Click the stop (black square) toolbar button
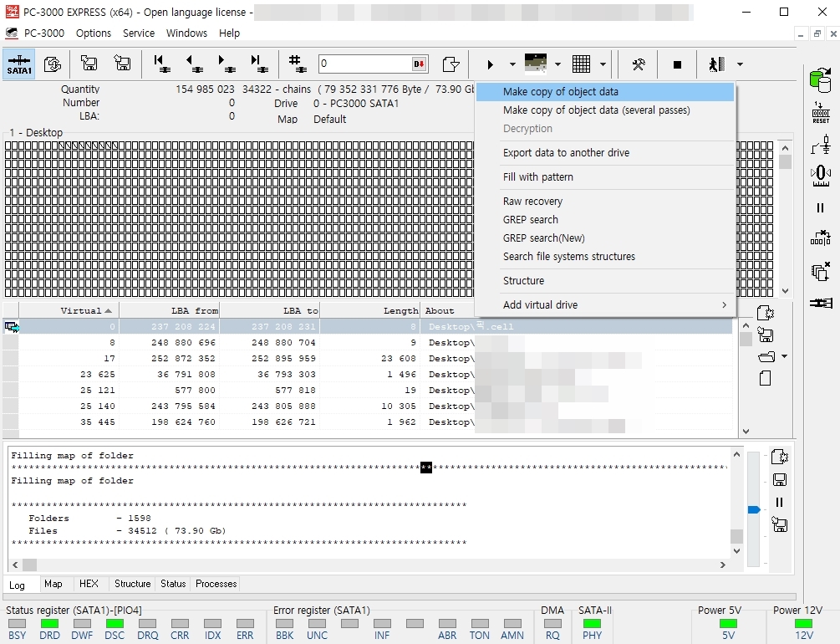Viewport: 840px width, 644px height. pyautogui.click(x=677, y=65)
